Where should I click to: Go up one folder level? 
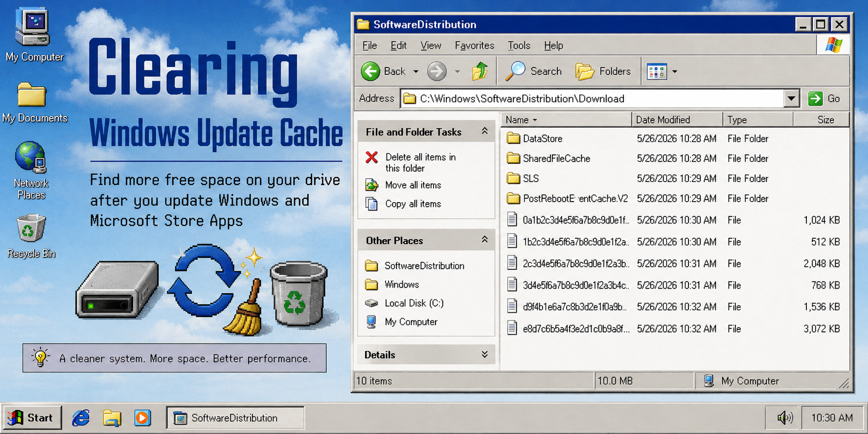tap(480, 71)
